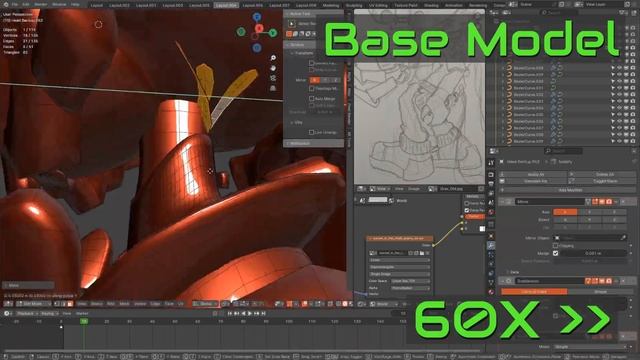Open the Render menu

coord(41,4)
